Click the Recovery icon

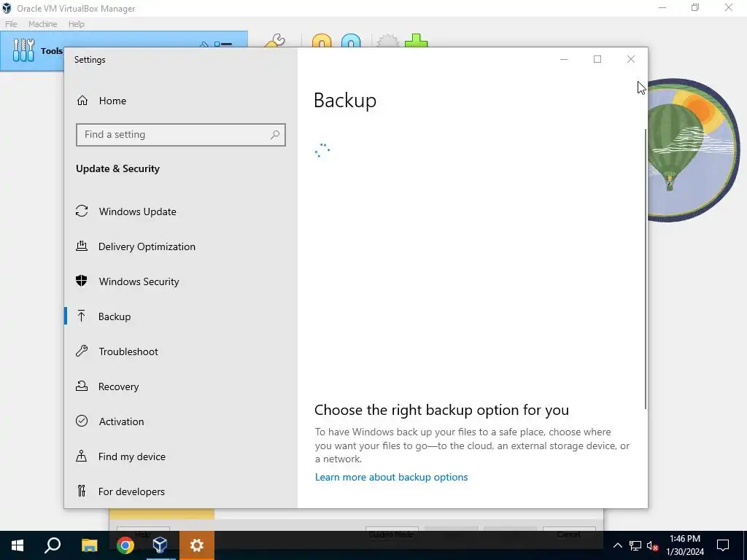coord(82,386)
